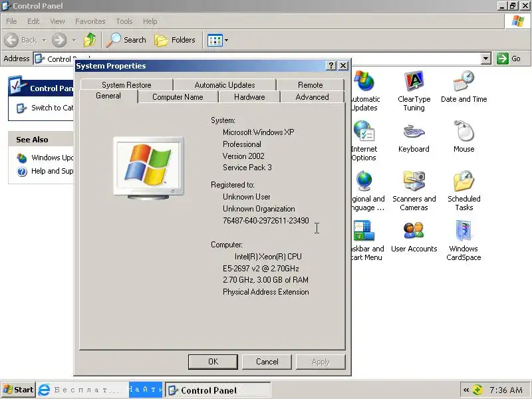
Task: Open Taskbar and Start Menu icon
Action: [x=363, y=231]
